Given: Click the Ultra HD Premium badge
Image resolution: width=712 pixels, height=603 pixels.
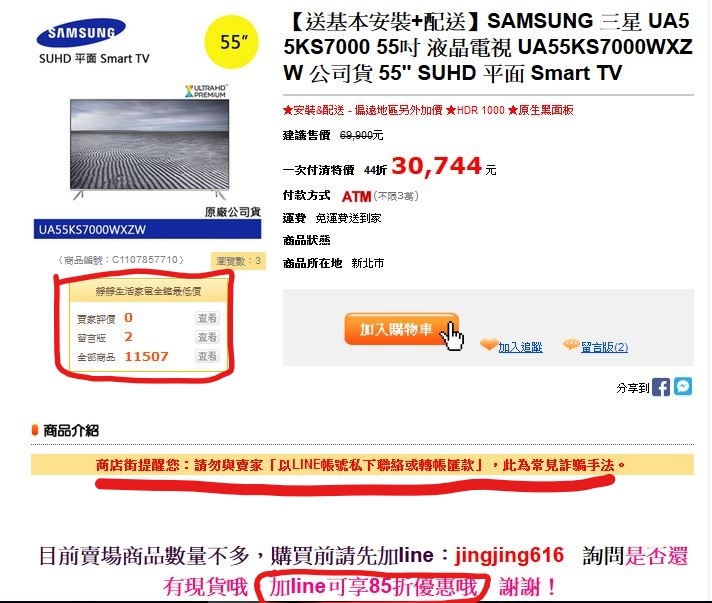Looking at the screenshot, I should click(206, 91).
